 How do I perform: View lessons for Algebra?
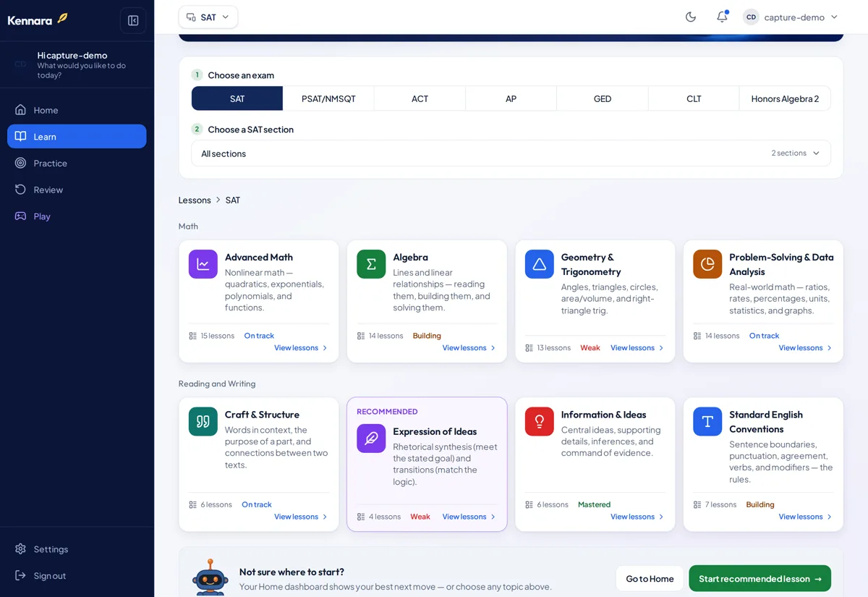pyautogui.click(x=469, y=348)
